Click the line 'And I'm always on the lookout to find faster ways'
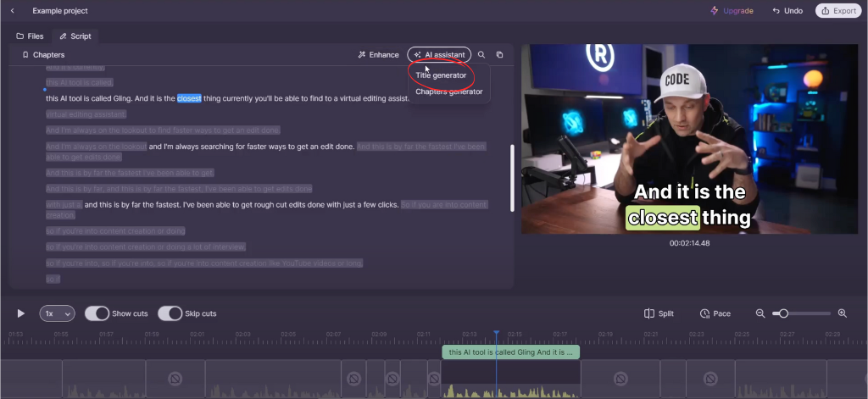868x399 pixels. 163,130
